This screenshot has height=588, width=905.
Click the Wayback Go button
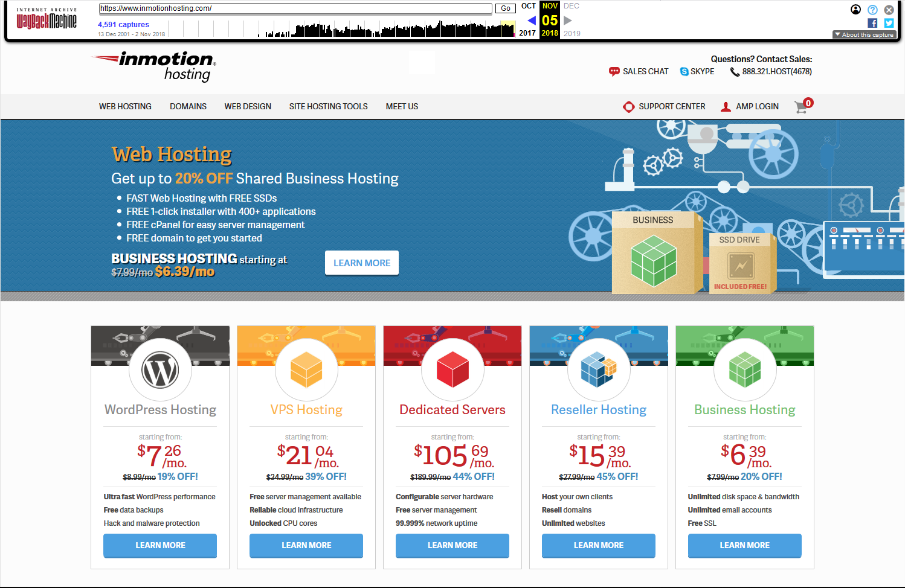[x=506, y=8]
